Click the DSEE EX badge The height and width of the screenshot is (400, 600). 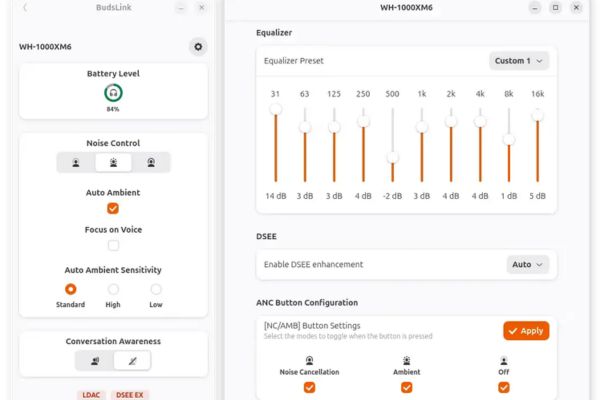(130, 395)
